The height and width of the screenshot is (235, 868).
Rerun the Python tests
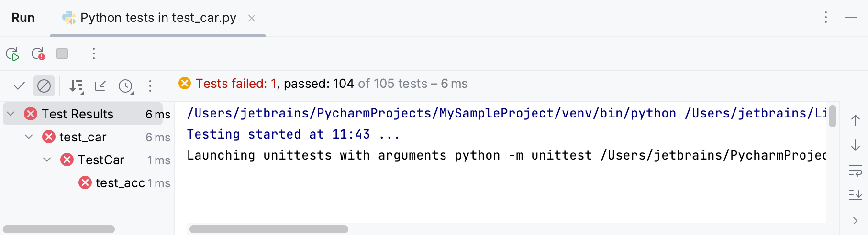point(12,54)
